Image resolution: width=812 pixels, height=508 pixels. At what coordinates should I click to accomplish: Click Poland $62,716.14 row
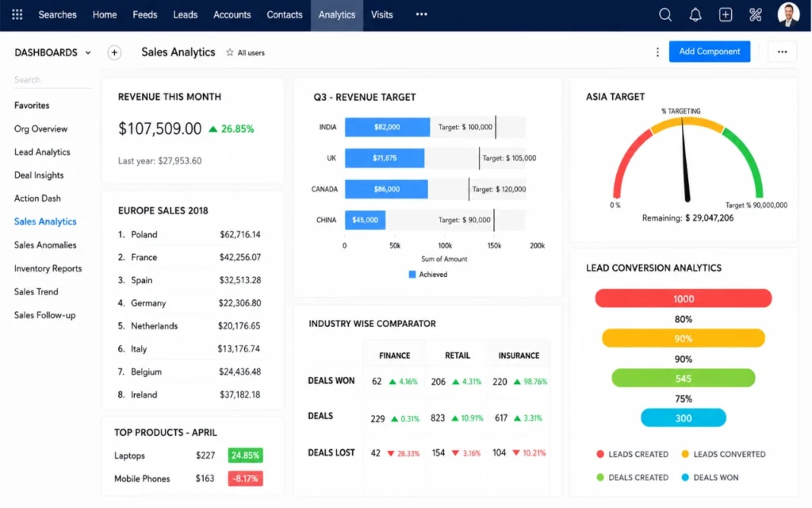(190, 234)
